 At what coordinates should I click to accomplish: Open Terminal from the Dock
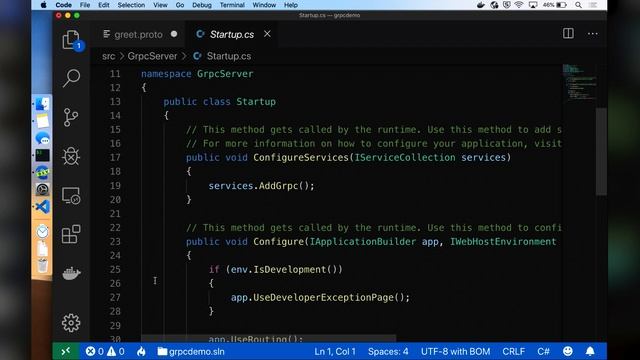[42, 155]
